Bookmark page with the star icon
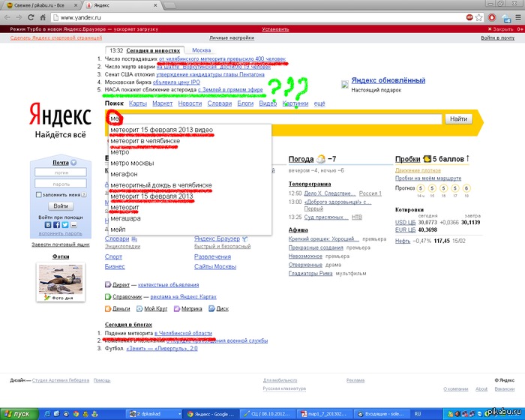Screen dimensions: 525x420 [x=479, y=17]
